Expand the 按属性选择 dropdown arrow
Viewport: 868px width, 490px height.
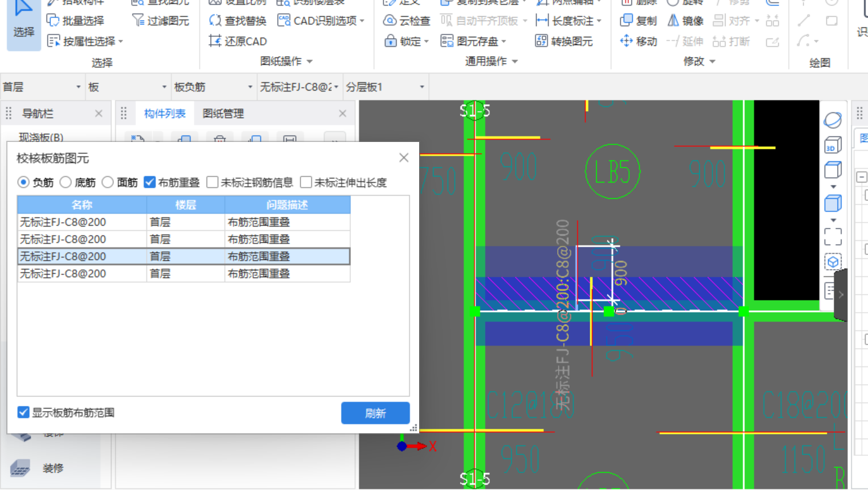coord(121,42)
